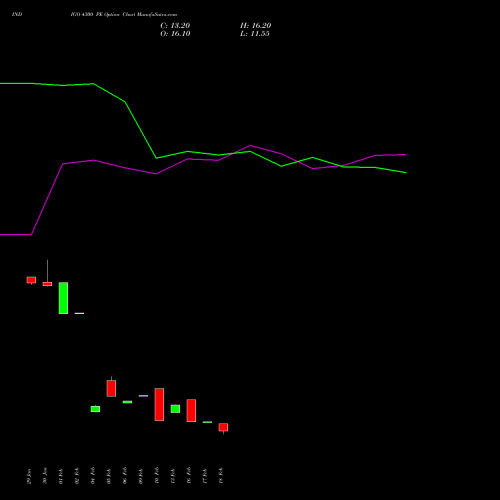
Task: Select the 02 Feb date label
Action: 77,476
